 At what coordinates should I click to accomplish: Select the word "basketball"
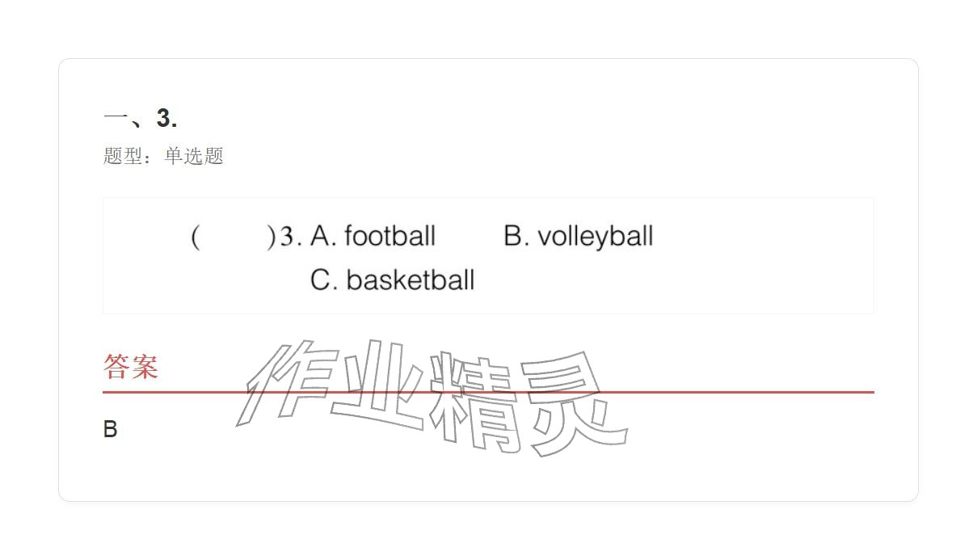coord(411,280)
